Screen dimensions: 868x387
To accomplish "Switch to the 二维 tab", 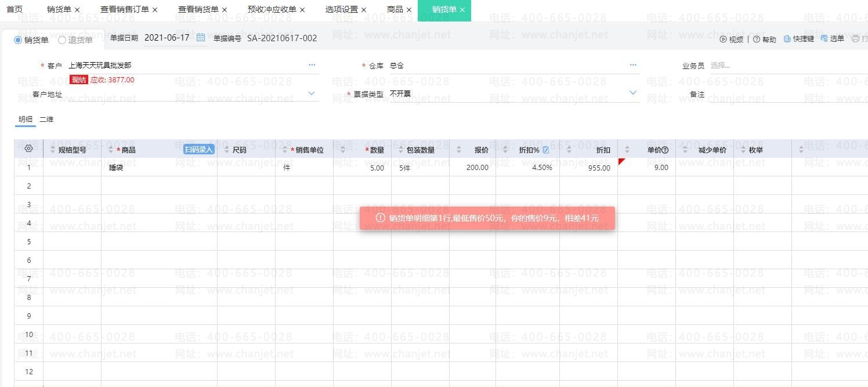I will (46, 120).
